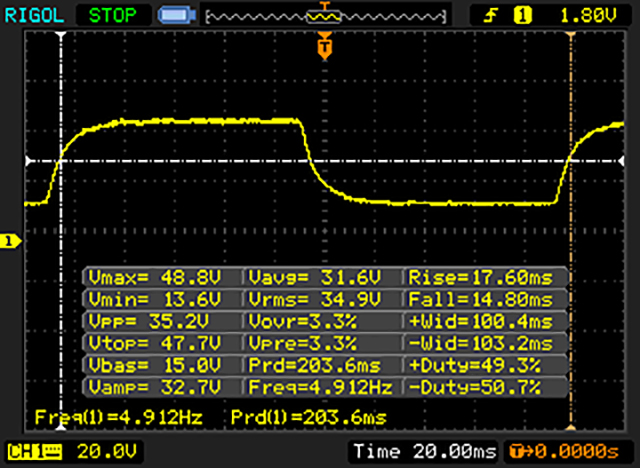Click the +Wid=100.4ms measurement
This screenshot has height=468, width=640.
(x=480, y=322)
